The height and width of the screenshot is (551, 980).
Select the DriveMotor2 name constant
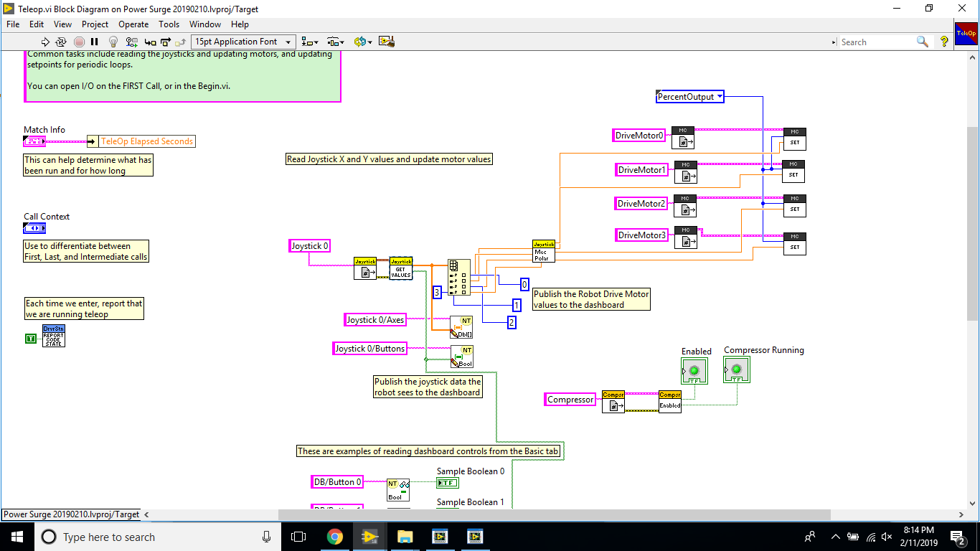pos(641,204)
